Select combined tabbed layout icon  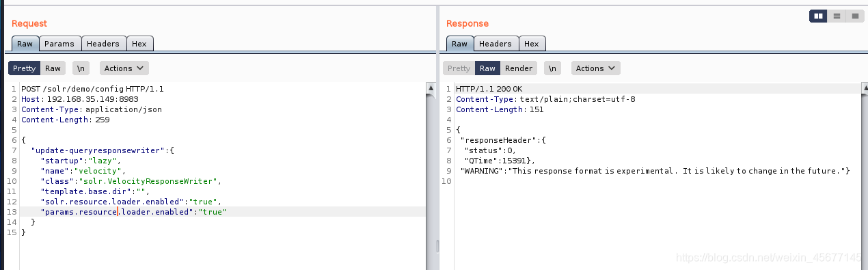[x=855, y=16]
